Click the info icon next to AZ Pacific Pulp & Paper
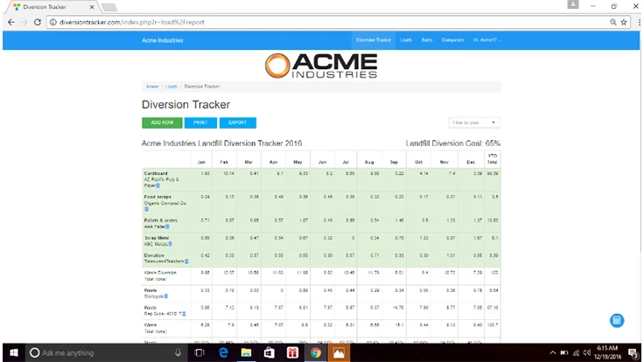This screenshot has width=644, height=362. tap(157, 186)
